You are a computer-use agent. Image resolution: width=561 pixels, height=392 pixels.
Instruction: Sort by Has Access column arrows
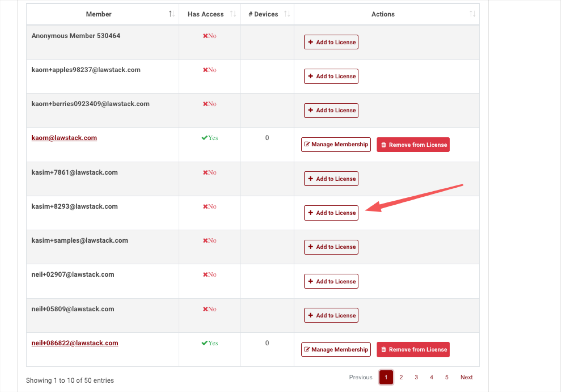coord(233,14)
